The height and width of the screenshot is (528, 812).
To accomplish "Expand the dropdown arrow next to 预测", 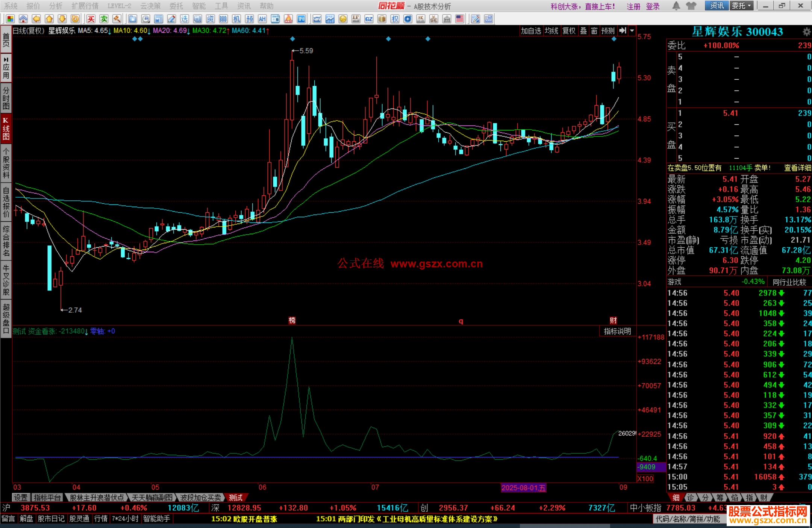I will [x=632, y=31].
